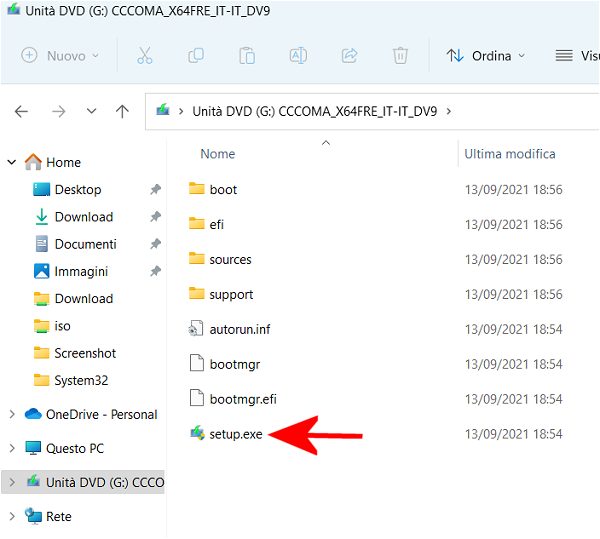Open the Ordina sort dropdown

tap(486, 56)
